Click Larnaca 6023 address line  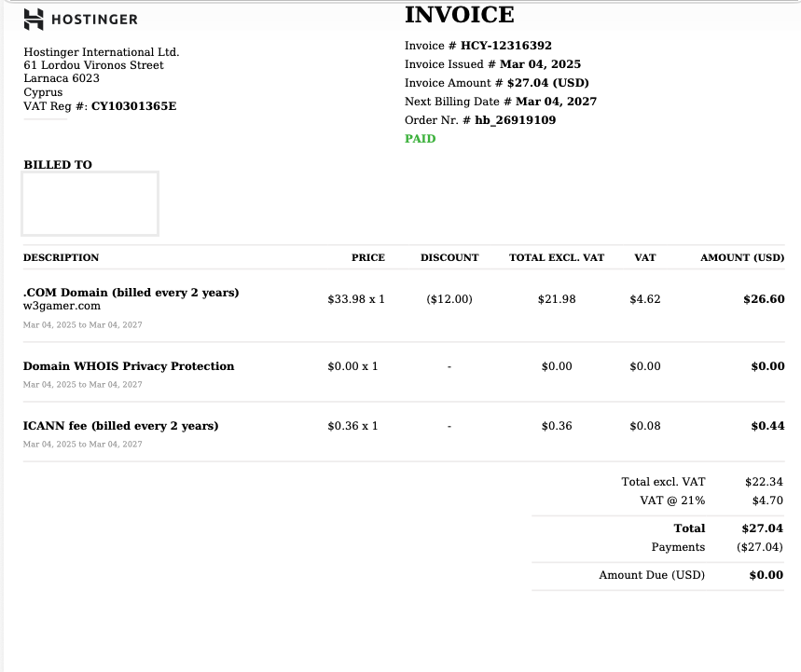(62, 78)
